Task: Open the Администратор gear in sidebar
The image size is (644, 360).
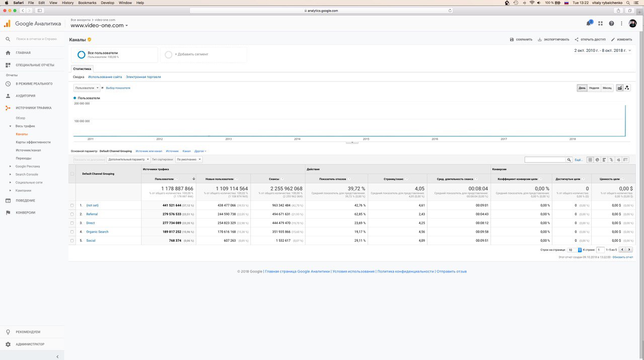Action: [x=8, y=344]
